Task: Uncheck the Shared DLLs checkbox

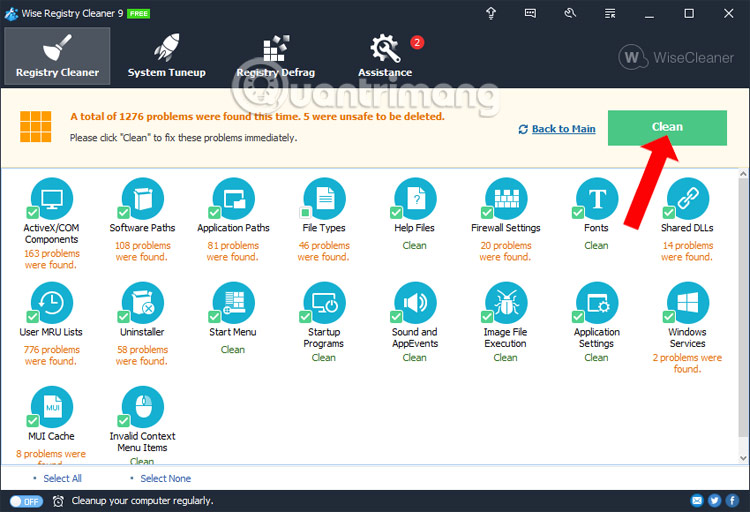Action: point(669,212)
